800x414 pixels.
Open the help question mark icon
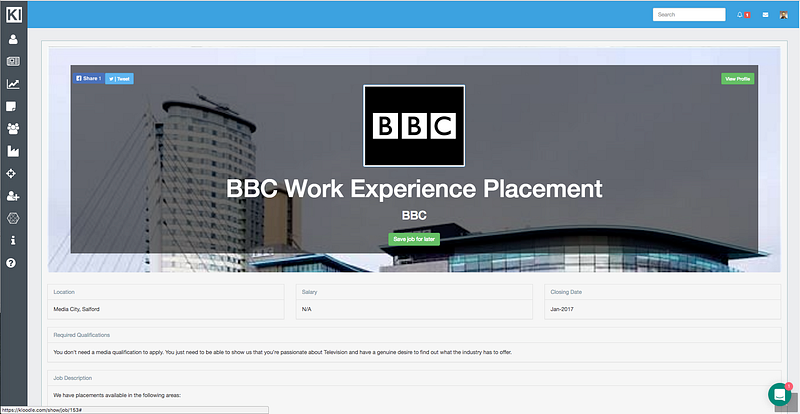click(x=11, y=263)
